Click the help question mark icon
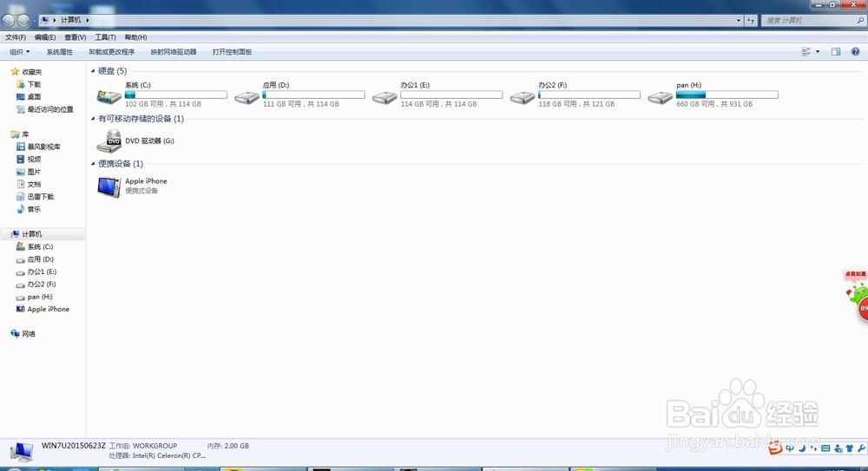 click(855, 51)
